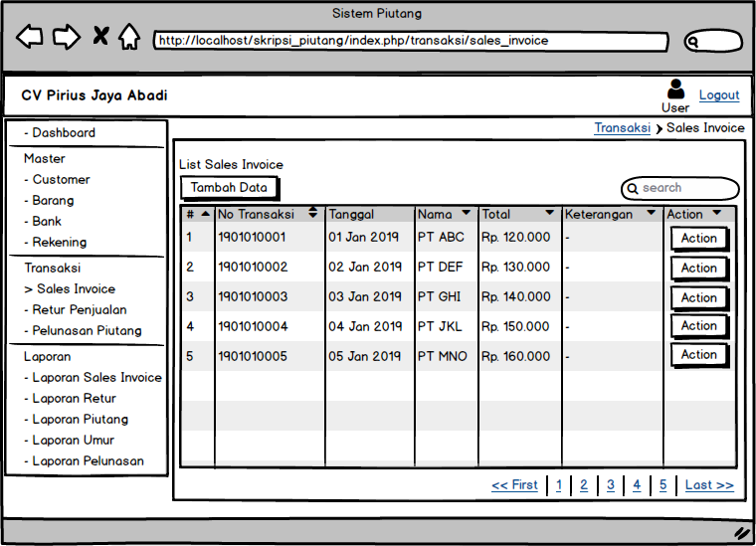The image size is (756, 546).
Task: Click the Master section heading
Action: pyautogui.click(x=45, y=158)
